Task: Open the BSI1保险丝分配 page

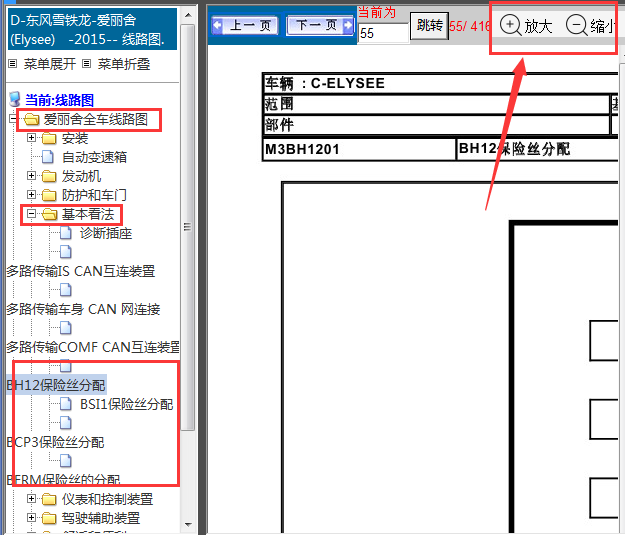Action: click(x=126, y=404)
